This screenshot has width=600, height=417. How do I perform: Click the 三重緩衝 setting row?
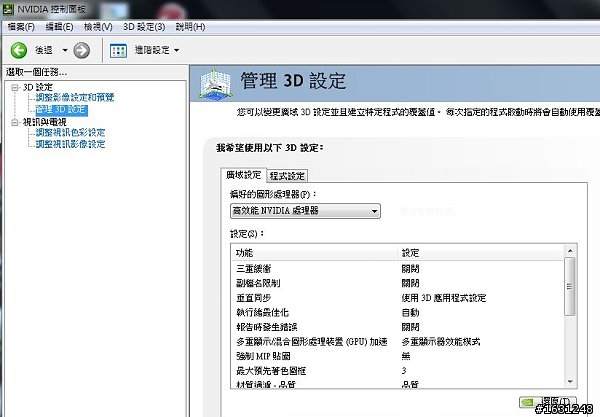point(398,269)
